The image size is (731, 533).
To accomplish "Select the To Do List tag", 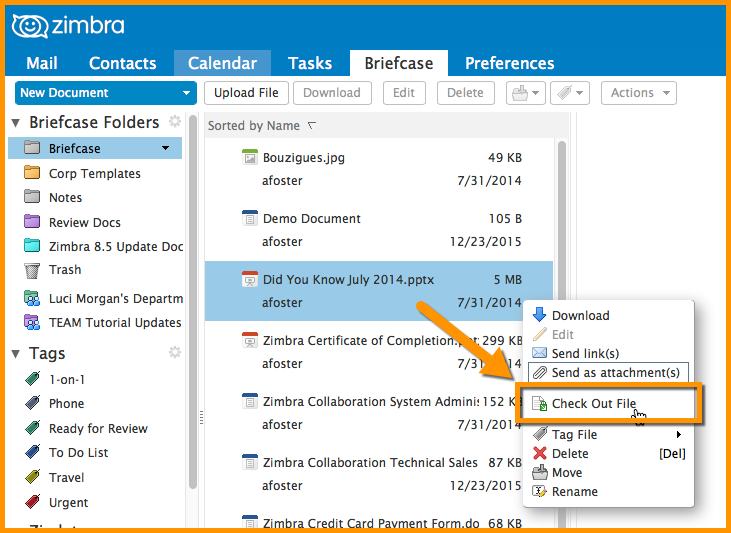I will tap(78, 452).
